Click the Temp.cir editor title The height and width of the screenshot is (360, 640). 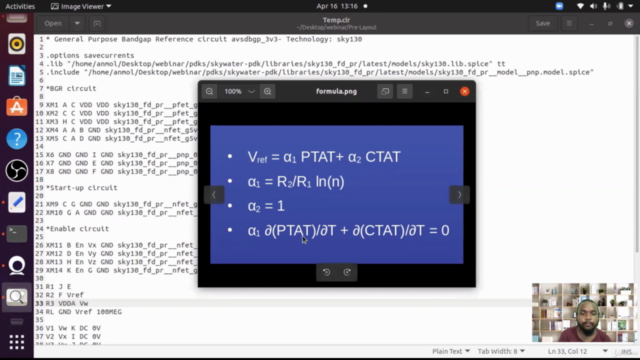(336, 20)
